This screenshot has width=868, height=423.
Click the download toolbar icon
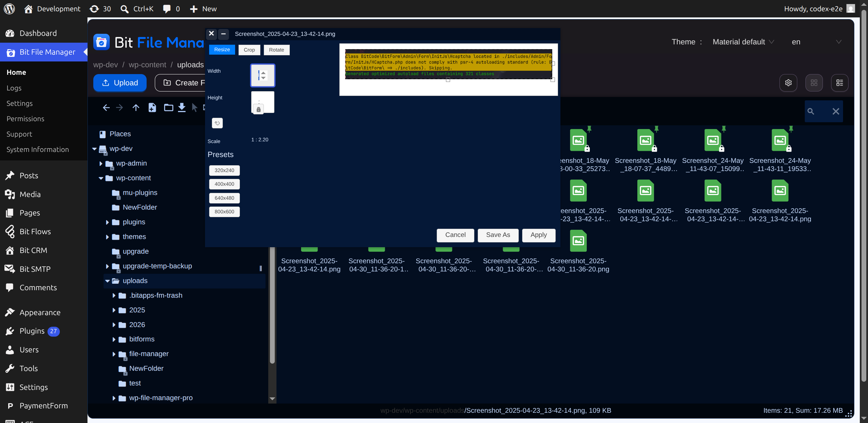click(182, 108)
